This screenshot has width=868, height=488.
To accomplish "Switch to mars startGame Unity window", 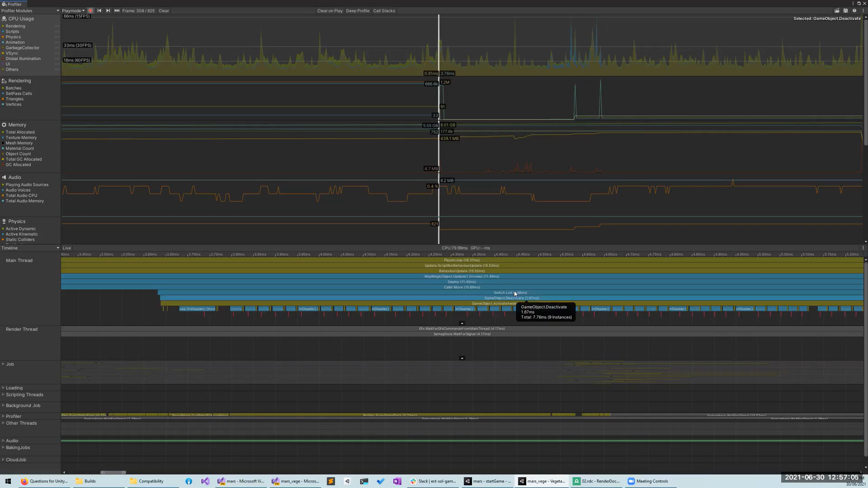I will point(488,481).
